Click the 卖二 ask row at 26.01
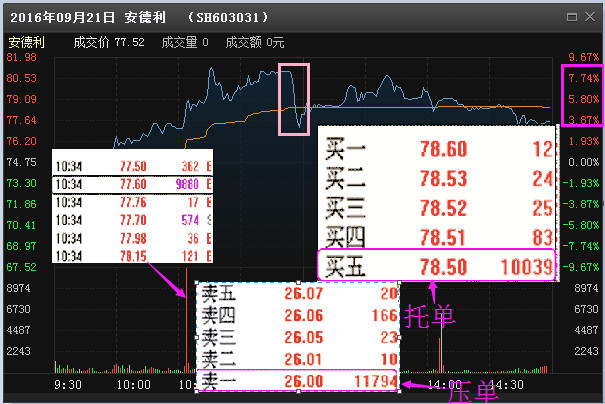Viewport: 605px width, 404px height. click(298, 359)
